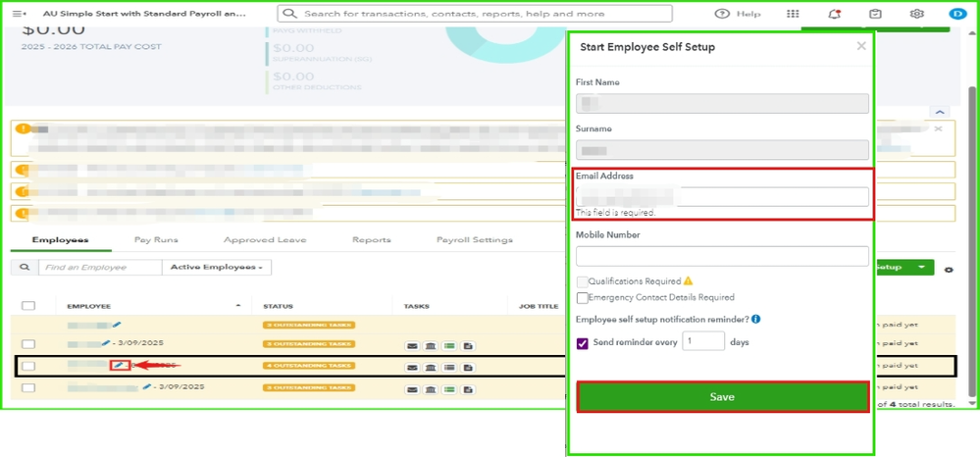The height and width of the screenshot is (457, 980).
Task: Open the notifications bell
Action: coord(834,14)
